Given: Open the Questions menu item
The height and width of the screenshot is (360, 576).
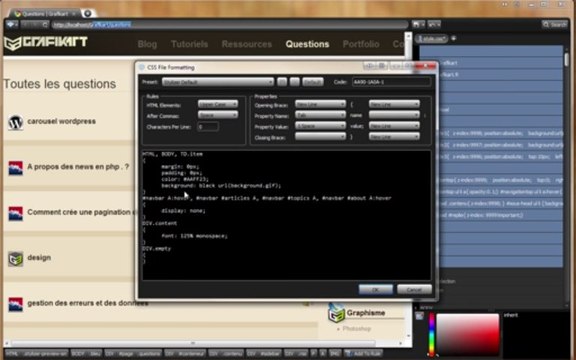Looking at the screenshot, I should click(307, 44).
